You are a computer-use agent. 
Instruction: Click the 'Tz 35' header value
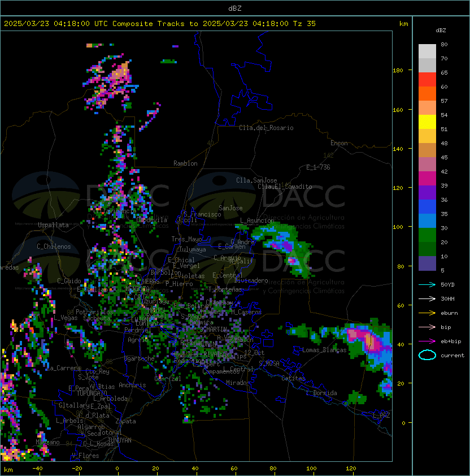304,24
